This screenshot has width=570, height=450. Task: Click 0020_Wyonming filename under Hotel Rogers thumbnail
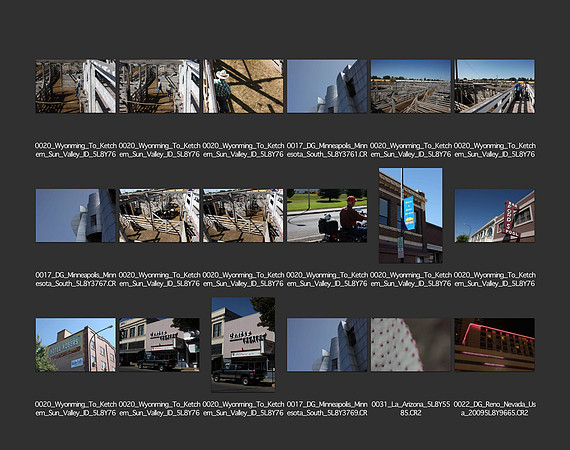click(76, 409)
